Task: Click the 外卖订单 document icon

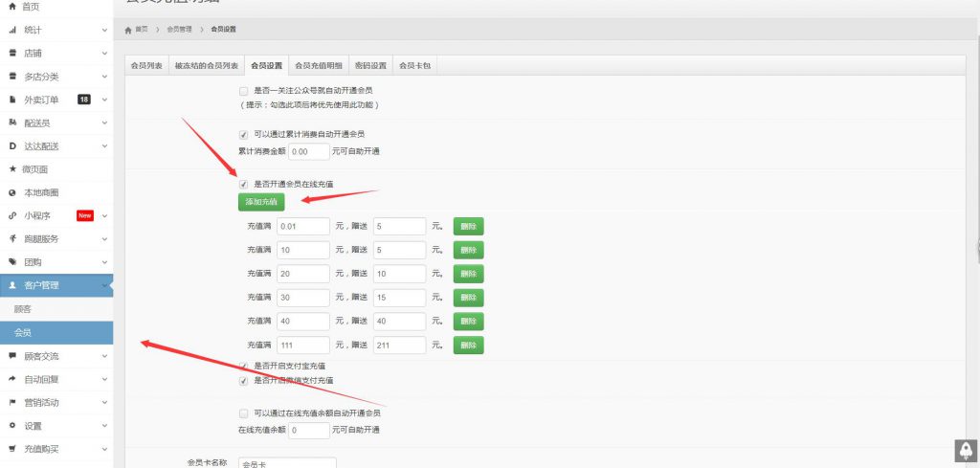Action: pos(11,100)
